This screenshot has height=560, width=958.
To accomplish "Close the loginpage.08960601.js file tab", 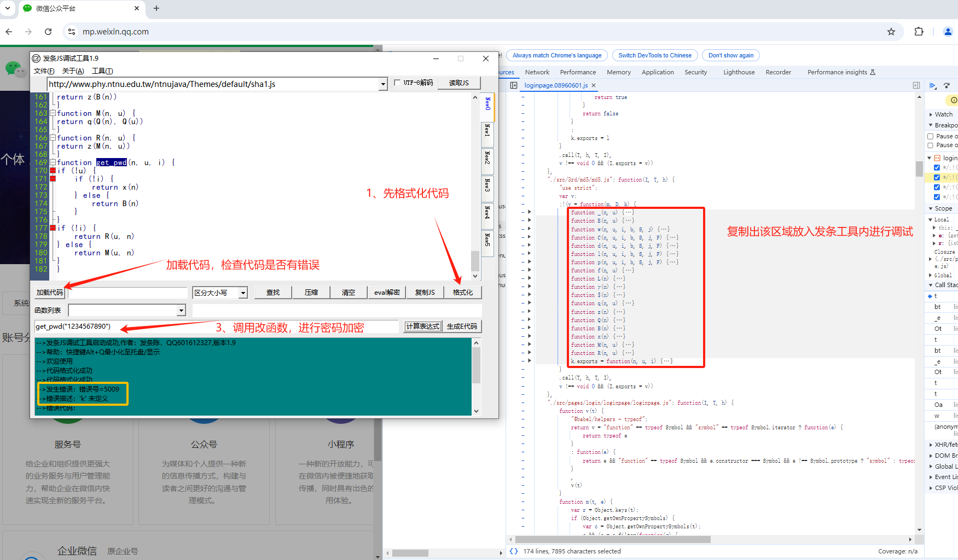I will 594,85.
